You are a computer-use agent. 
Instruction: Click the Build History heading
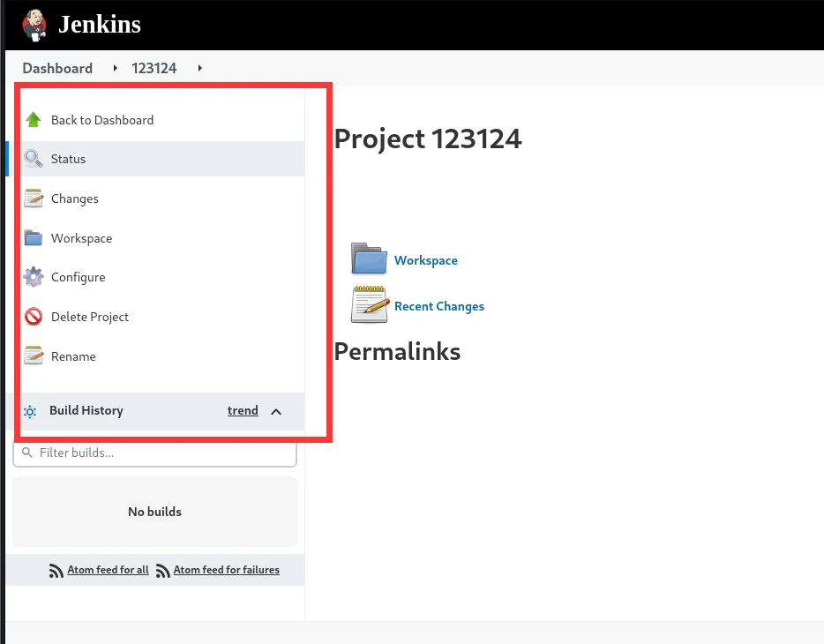click(x=86, y=410)
